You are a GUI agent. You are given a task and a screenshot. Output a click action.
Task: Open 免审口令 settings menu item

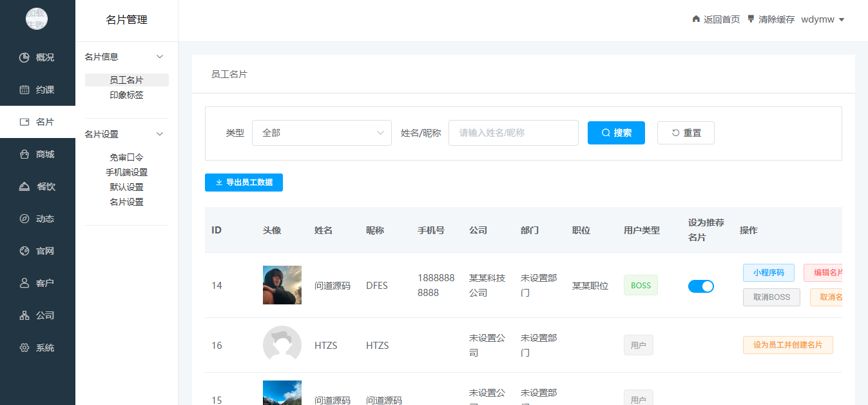coord(126,157)
